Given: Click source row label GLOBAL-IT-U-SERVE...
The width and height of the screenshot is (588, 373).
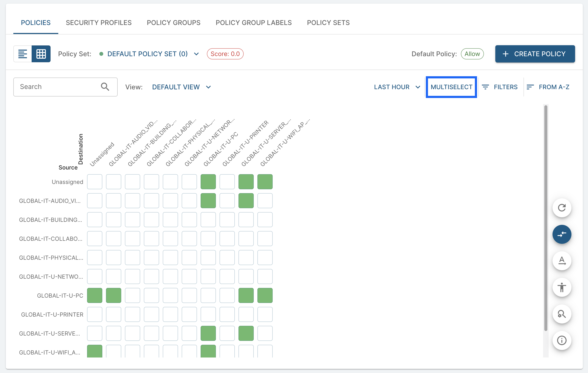Looking at the screenshot, I should pyautogui.click(x=49, y=334).
